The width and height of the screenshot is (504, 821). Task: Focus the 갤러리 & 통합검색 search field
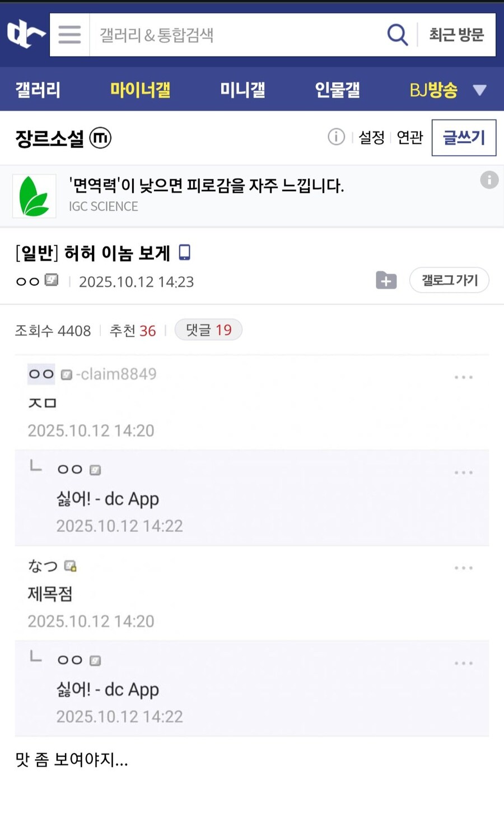(x=235, y=35)
